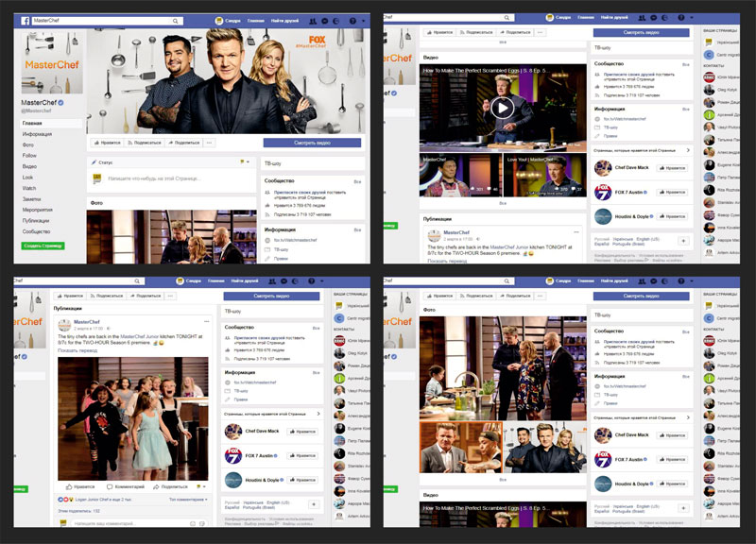Image resolution: width=756 pixels, height=544 pixels.
Task: Click language plus button in video-section screenshot
Action: click(683, 241)
